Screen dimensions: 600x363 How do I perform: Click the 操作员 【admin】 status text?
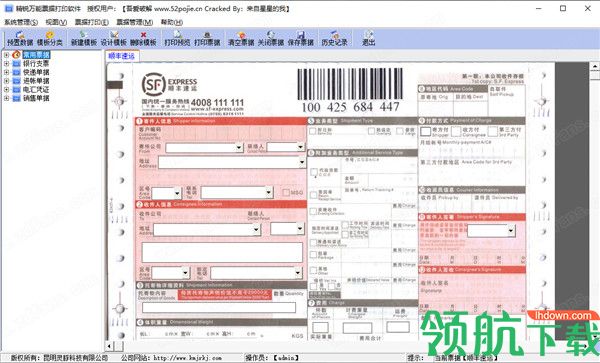(x=272, y=358)
